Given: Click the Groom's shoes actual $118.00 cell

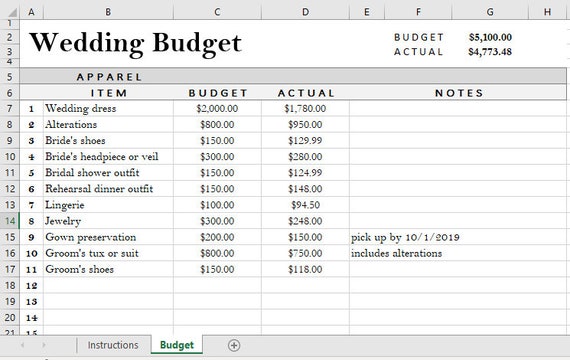Looking at the screenshot, I should [x=305, y=269].
